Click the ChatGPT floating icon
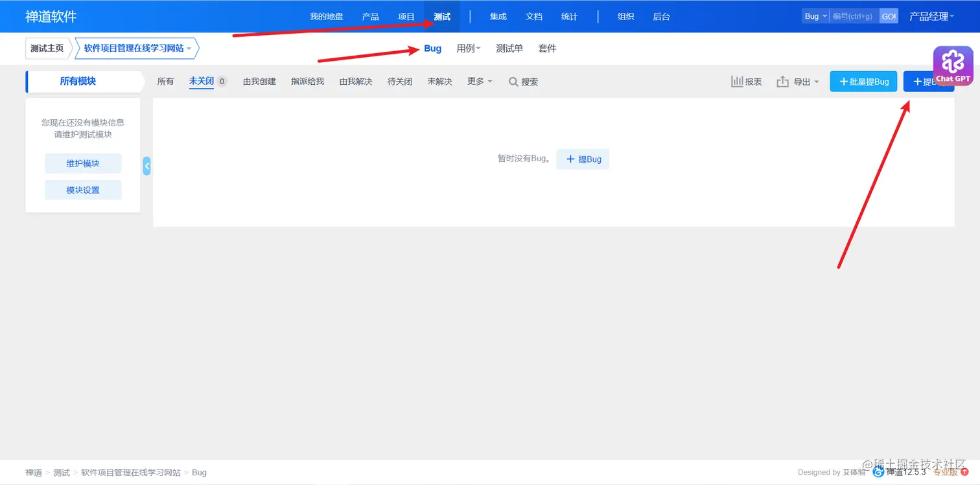 coord(953,65)
